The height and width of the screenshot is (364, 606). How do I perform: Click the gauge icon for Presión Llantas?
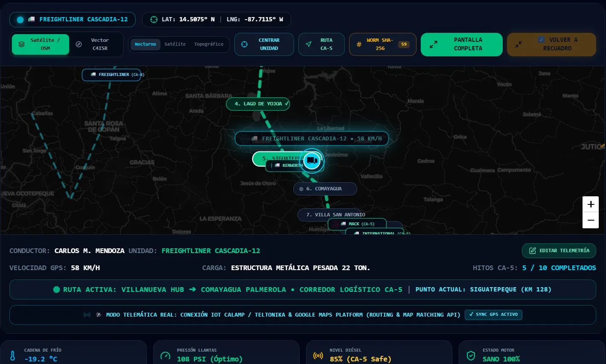click(x=165, y=355)
